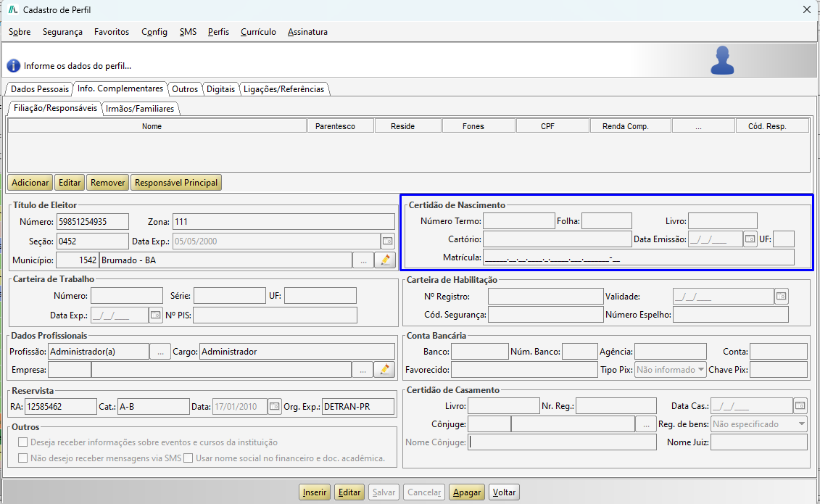This screenshot has width=820, height=504.
Task: Check 'Usar nome social no financeiro'
Action: [189, 458]
